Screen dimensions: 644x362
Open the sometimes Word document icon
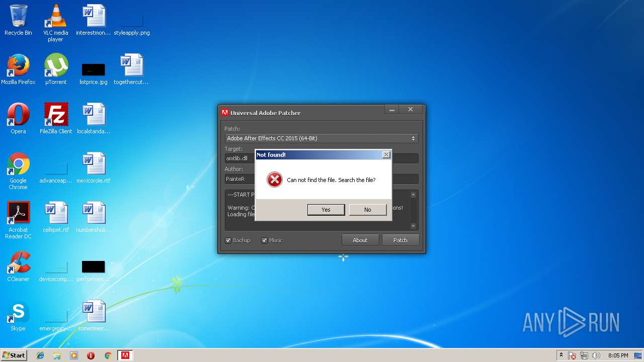[93, 316]
